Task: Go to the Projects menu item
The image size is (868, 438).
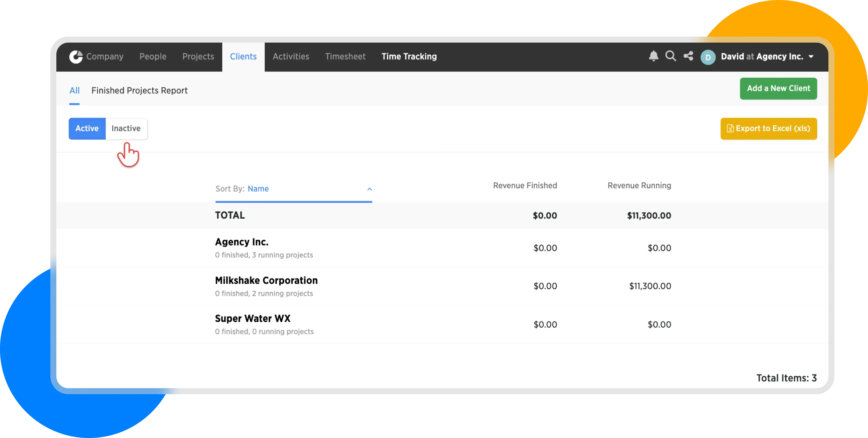Action: 198,57
